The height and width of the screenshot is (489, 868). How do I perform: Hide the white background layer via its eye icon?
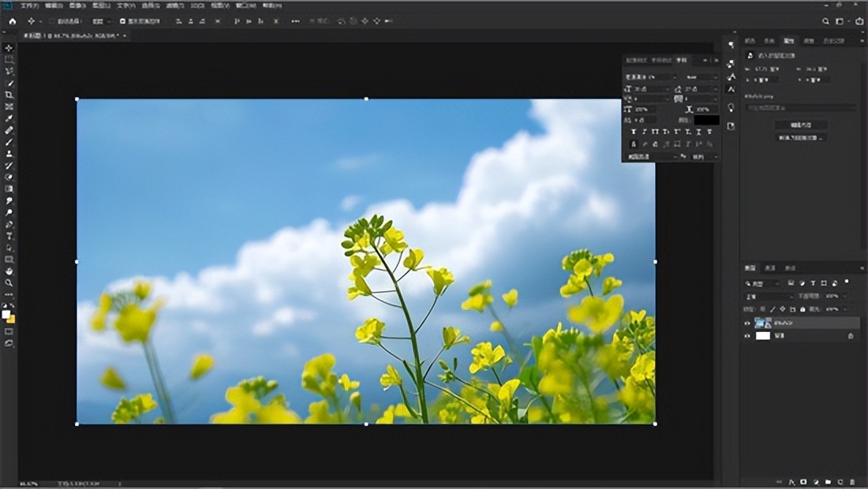[747, 336]
